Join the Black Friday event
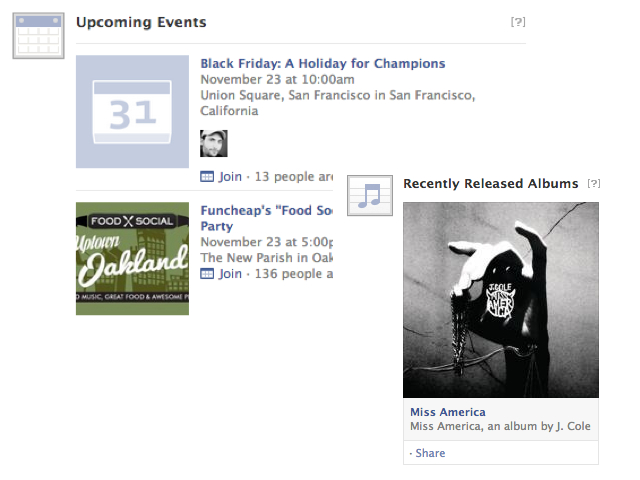This screenshot has width=640, height=480. [230, 177]
